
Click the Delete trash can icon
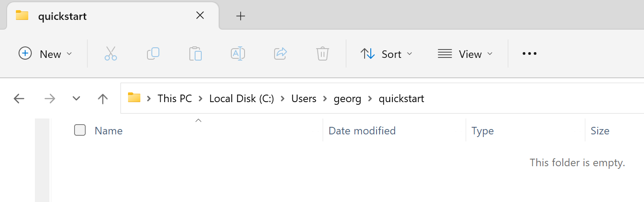pos(323,54)
